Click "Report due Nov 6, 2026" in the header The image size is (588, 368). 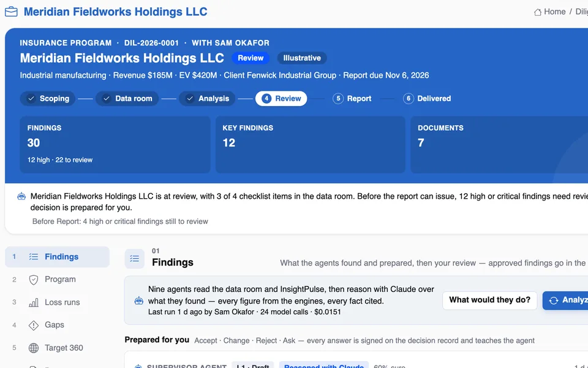(386, 75)
